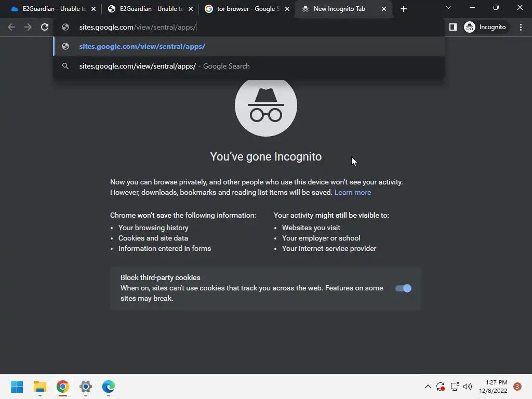
Task: Select the sites.google.com/view/sentral/apps/ URL suggestion
Action: click(249, 46)
